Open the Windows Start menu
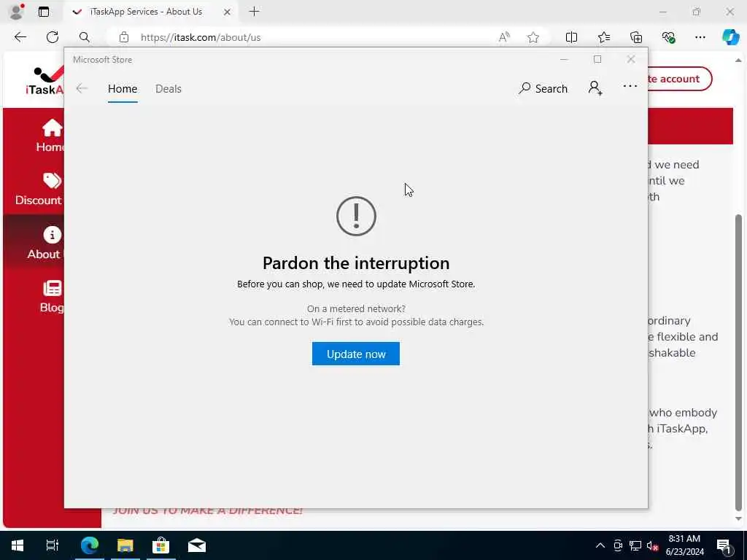 pos(18,545)
